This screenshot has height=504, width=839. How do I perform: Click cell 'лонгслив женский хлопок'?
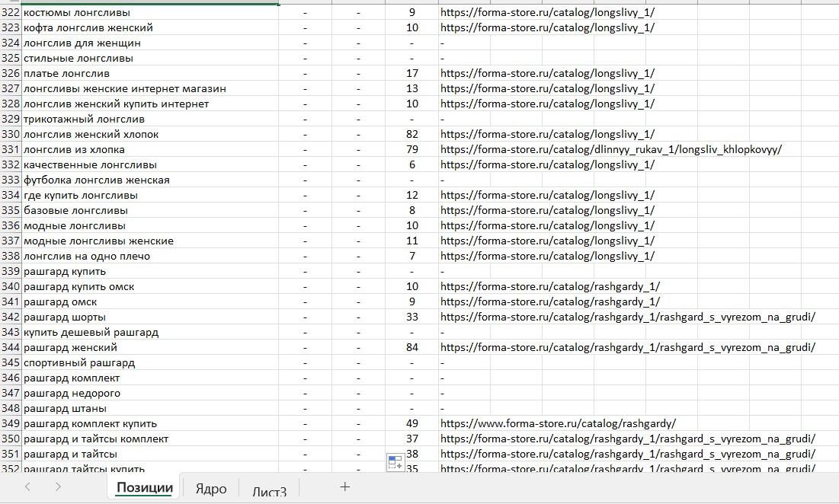click(150, 134)
